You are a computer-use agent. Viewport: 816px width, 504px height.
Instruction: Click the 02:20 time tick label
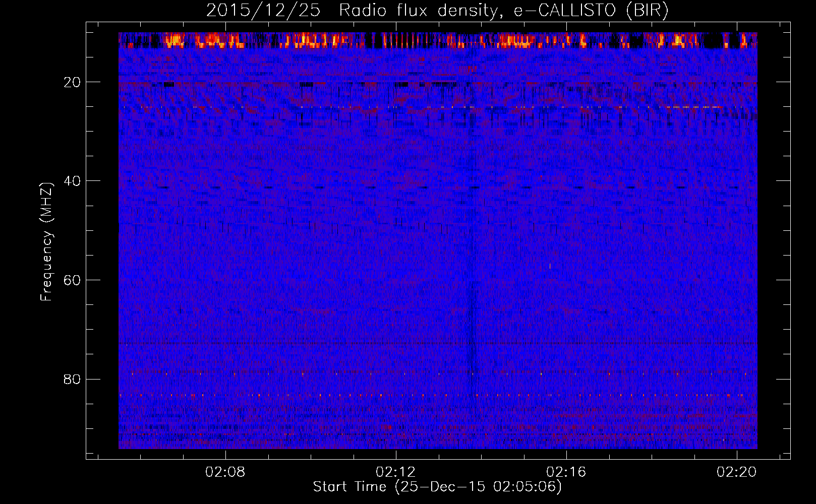coord(737,472)
